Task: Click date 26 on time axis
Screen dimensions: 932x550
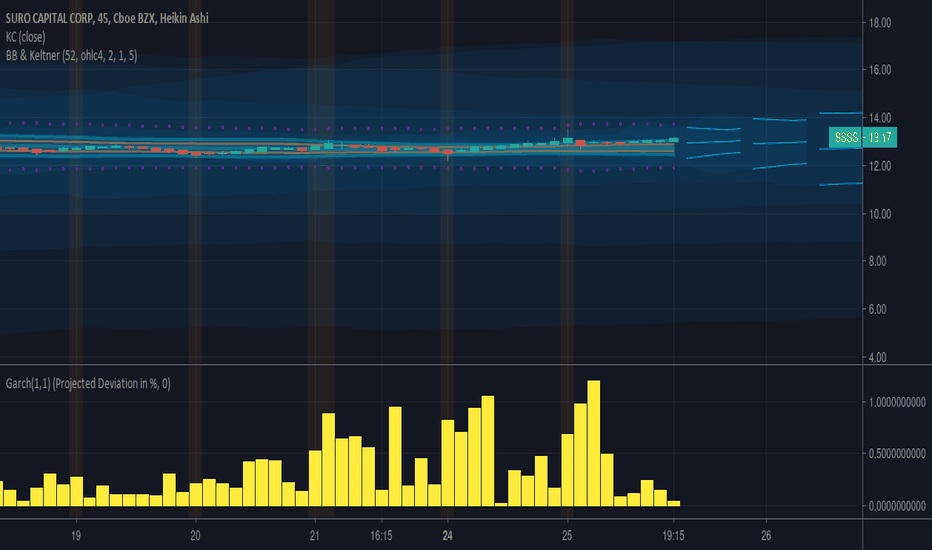Action: [766, 536]
